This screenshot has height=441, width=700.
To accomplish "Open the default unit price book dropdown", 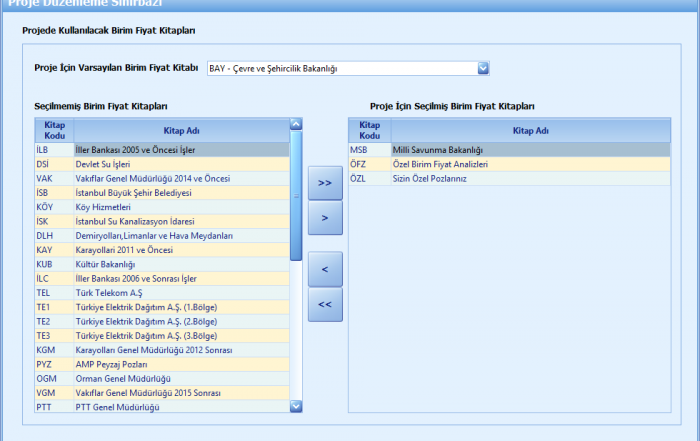I will [483, 69].
